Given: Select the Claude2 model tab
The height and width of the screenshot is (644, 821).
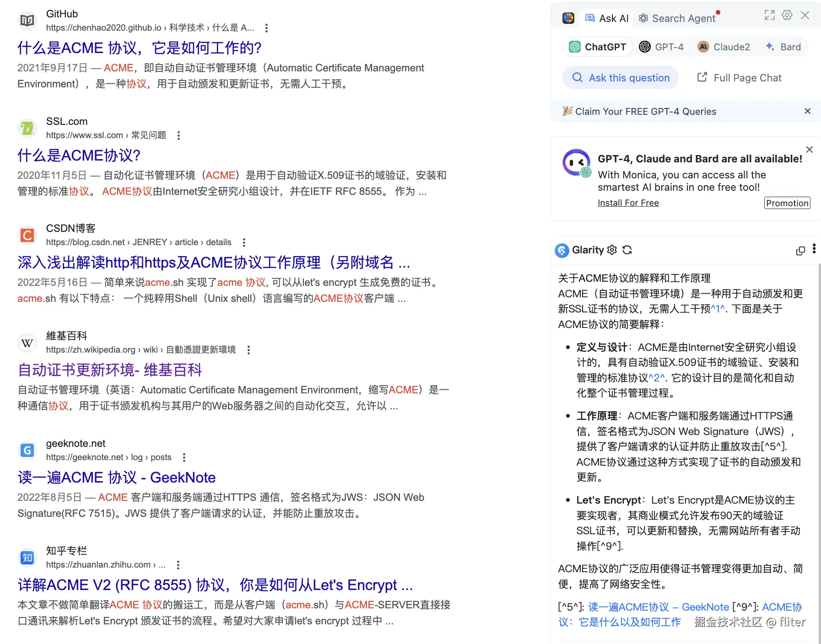Looking at the screenshot, I should 724,47.
